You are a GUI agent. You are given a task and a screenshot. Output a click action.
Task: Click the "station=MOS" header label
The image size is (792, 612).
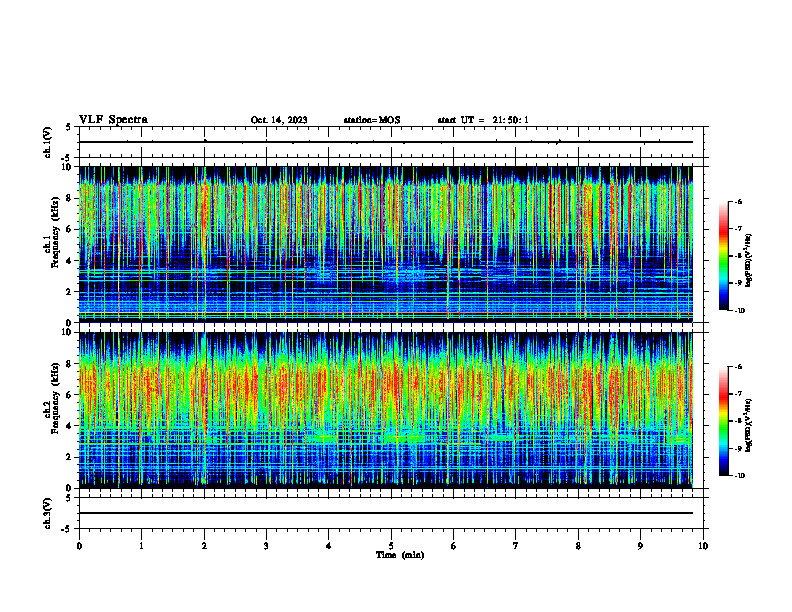coord(372,120)
